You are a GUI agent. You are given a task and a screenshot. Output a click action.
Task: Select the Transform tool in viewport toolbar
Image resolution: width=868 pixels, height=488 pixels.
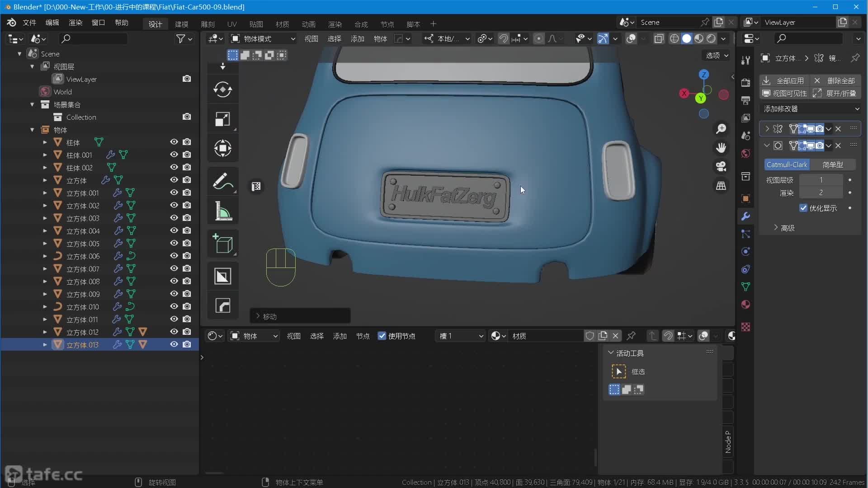pyautogui.click(x=222, y=148)
